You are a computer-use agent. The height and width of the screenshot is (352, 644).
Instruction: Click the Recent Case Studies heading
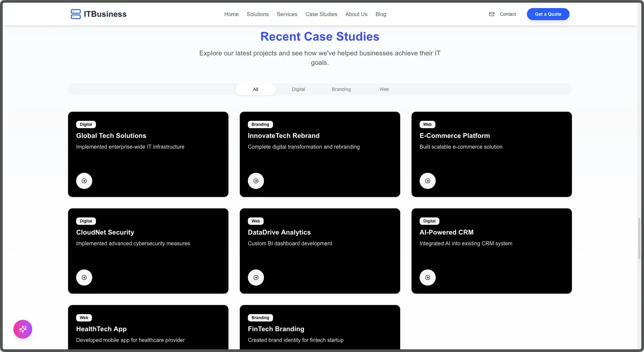click(x=320, y=37)
